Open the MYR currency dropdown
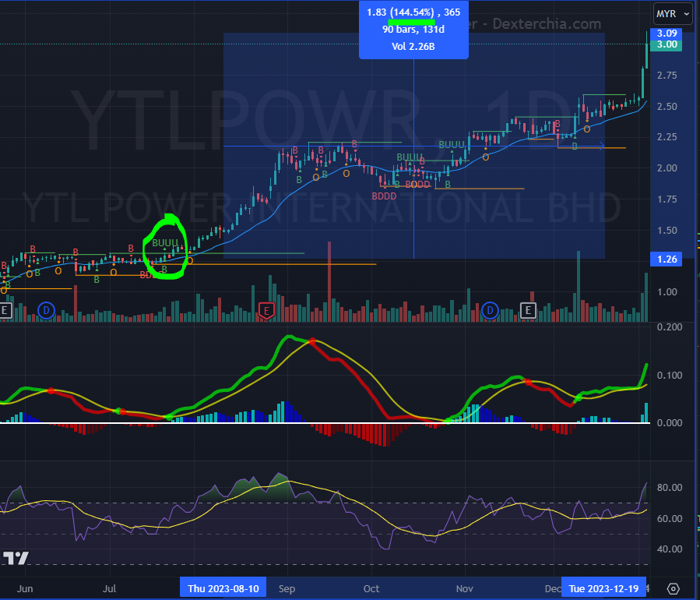 [673, 14]
